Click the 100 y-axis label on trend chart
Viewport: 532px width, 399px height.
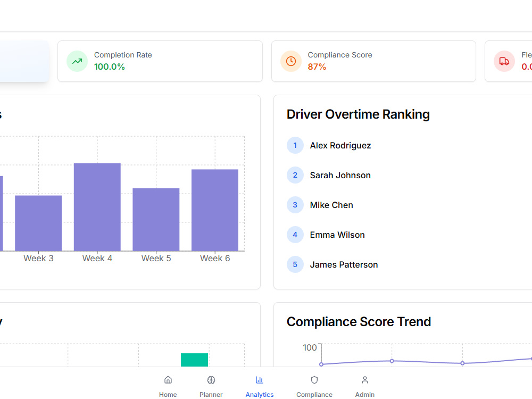pos(310,347)
